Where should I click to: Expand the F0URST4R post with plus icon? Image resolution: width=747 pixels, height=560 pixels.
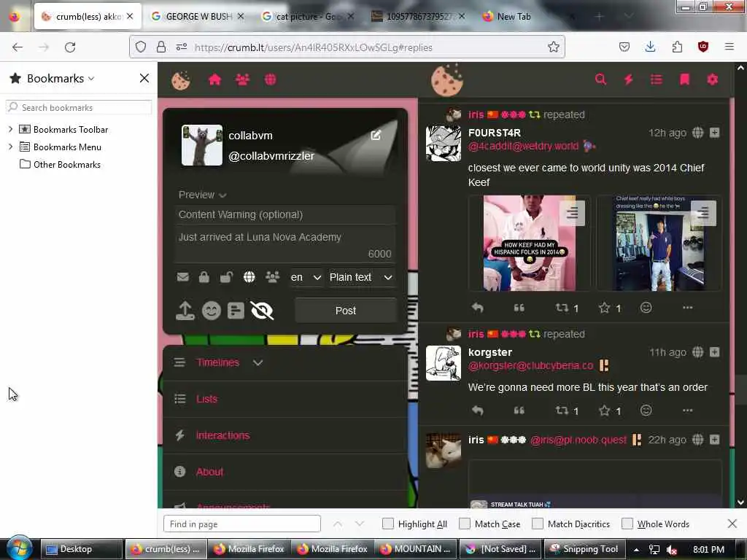(x=714, y=133)
